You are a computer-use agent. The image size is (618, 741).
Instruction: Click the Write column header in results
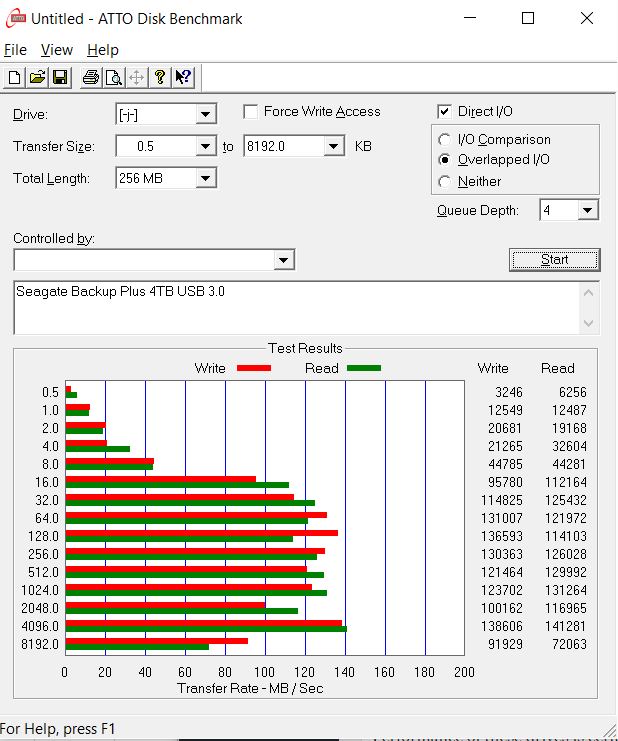493,368
